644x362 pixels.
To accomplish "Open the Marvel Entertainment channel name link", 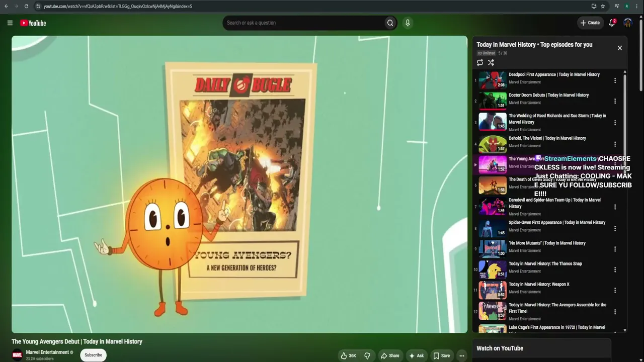I will point(47,352).
